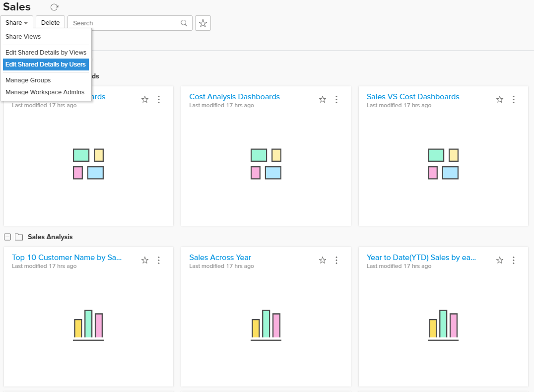Favorite Sales VS Cost Dashboards card
This screenshot has width=534, height=392.
point(500,99)
